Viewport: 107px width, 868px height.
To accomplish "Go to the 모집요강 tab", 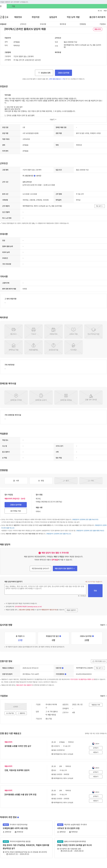I will click(3, 24).
